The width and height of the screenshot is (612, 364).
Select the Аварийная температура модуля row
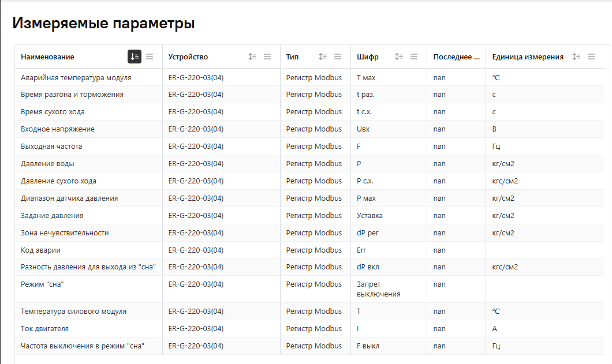(76, 77)
